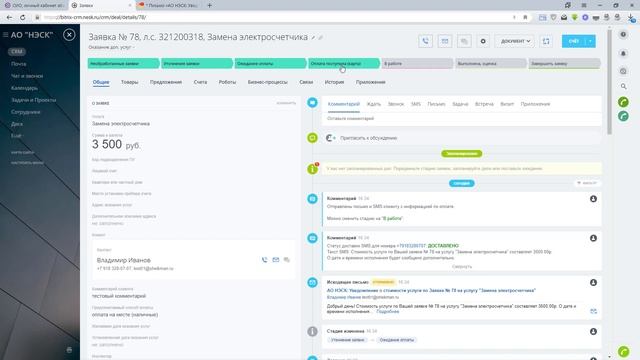Click the printer icon at sidebar bottom
The width and height of the screenshot is (640, 360).
point(69,350)
